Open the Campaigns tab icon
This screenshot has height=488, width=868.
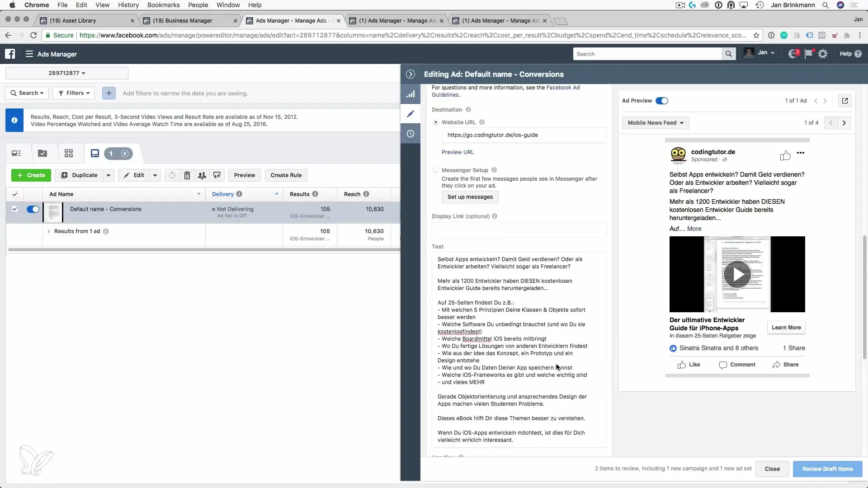pyautogui.click(x=42, y=154)
